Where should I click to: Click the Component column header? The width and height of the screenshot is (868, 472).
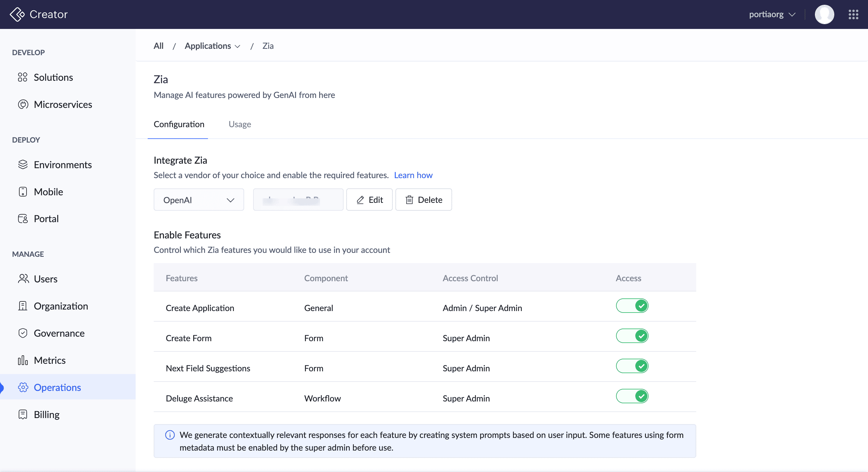click(326, 278)
